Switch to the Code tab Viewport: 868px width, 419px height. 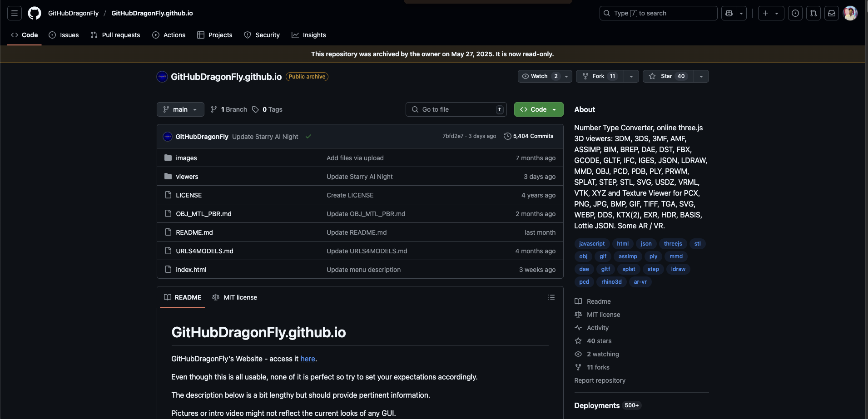(25, 35)
